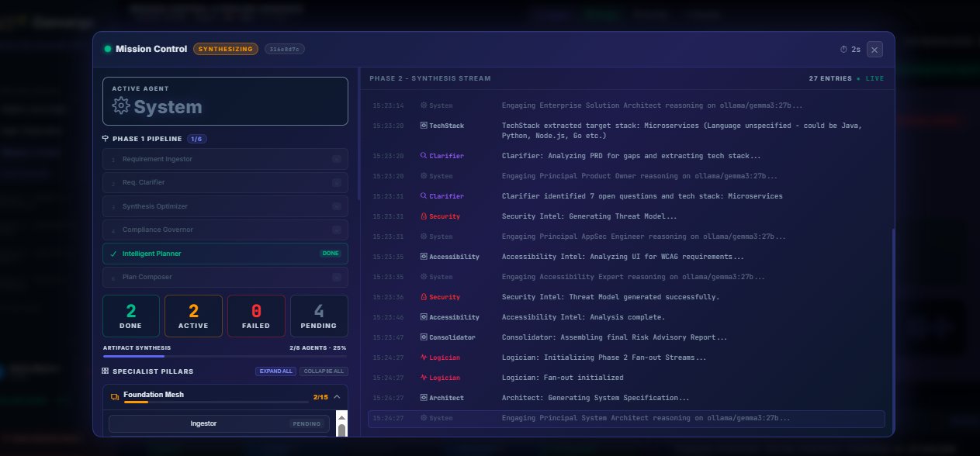Image resolution: width=980 pixels, height=456 pixels.
Task: Click the TechStack icon at 15:23:20
Action: click(x=424, y=125)
